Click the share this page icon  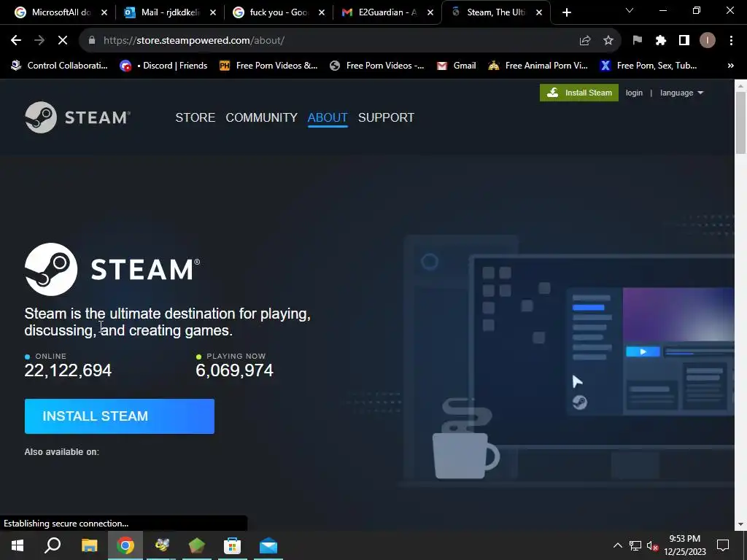[585, 41]
